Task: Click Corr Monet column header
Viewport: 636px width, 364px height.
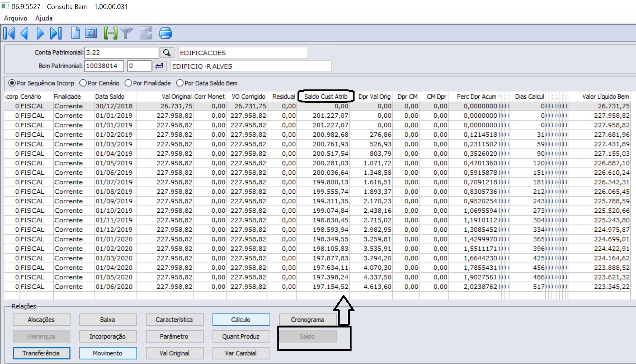Action: (210, 96)
